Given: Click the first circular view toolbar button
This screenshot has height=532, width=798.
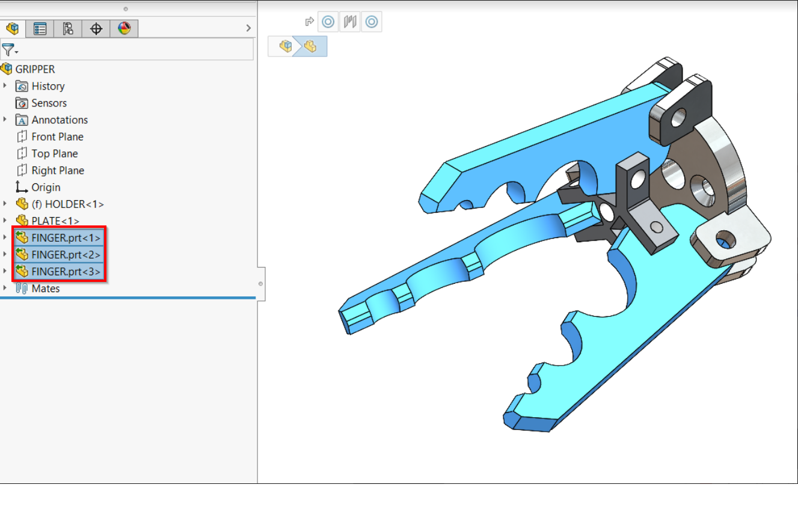Looking at the screenshot, I should coord(328,22).
